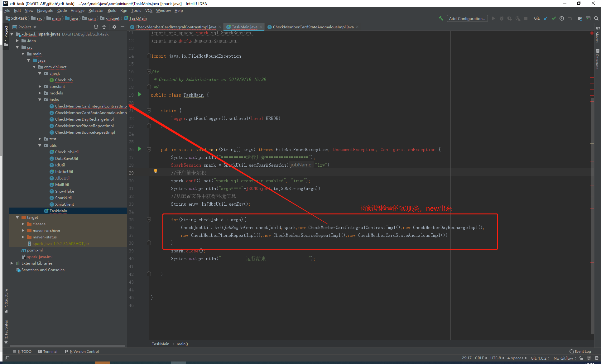601x364 pixels.
Task: Open the Project view dropdown
Action: point(25,27)
